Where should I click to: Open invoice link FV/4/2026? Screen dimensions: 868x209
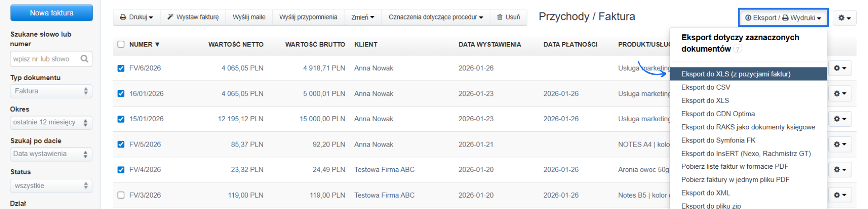point(145,170)
